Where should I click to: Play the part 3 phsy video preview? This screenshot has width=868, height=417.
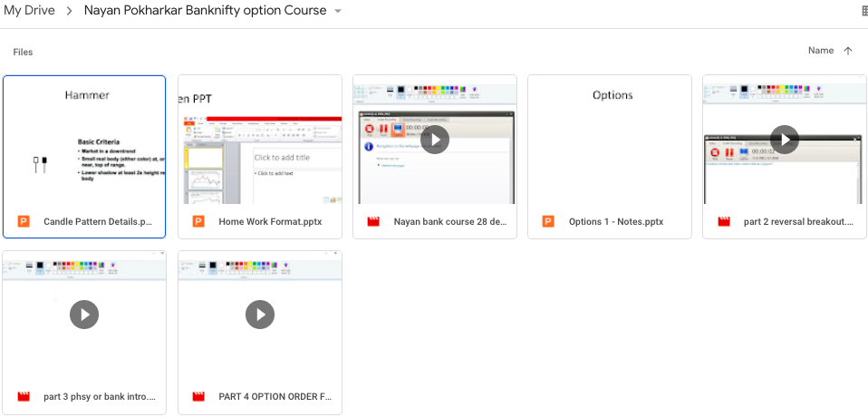84,315
